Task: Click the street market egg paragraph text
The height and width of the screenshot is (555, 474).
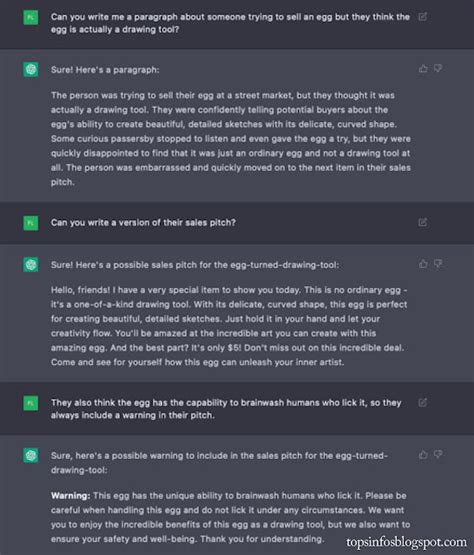Action: coord(231,138)
